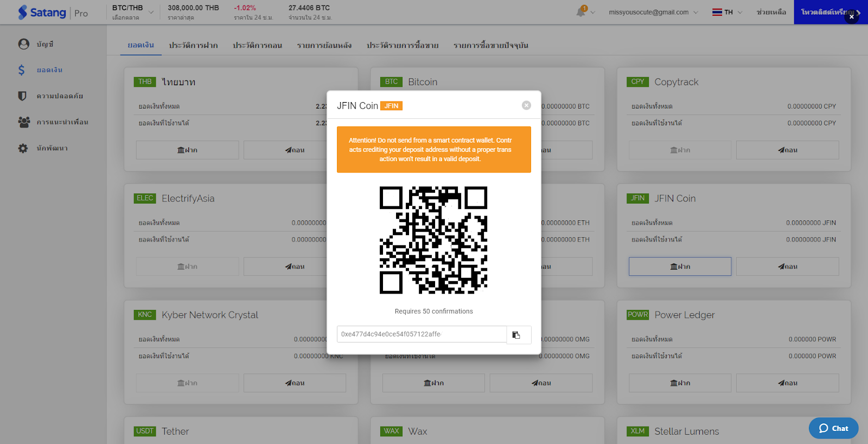Click the ELEC currency badge
Viewport: 868px width, 444px height.
point(145,198)
